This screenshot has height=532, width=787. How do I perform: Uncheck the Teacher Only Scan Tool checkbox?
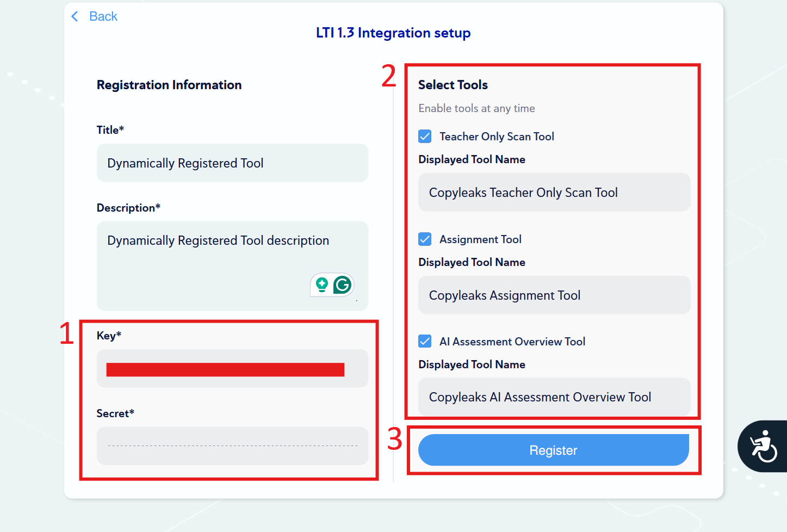pos(425,137)
